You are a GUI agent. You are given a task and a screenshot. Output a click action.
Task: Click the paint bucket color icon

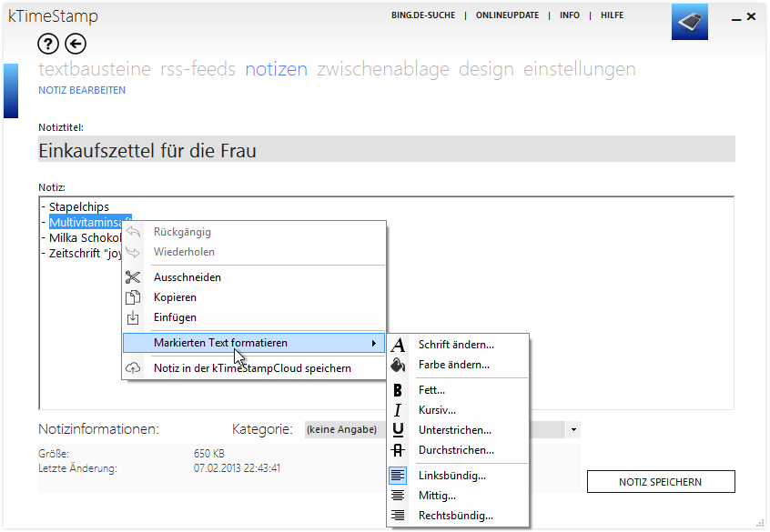tap(398, 366)
